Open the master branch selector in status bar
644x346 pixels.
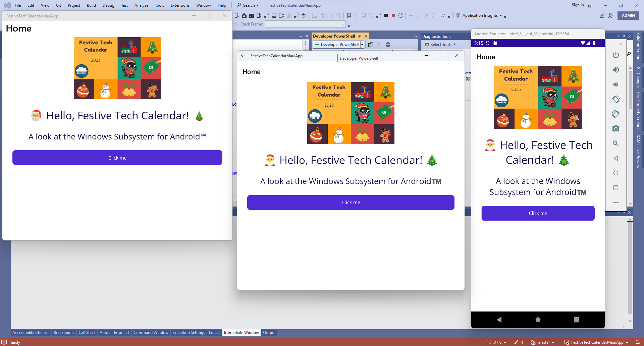(543, 342)
